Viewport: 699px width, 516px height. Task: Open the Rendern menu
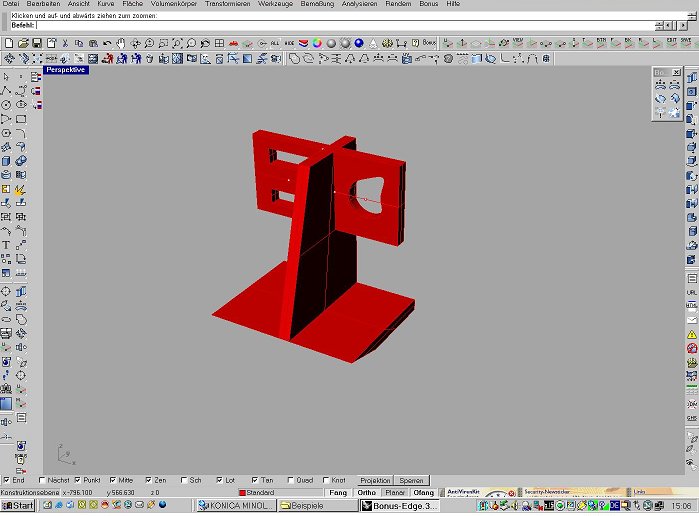click(399, 5)
